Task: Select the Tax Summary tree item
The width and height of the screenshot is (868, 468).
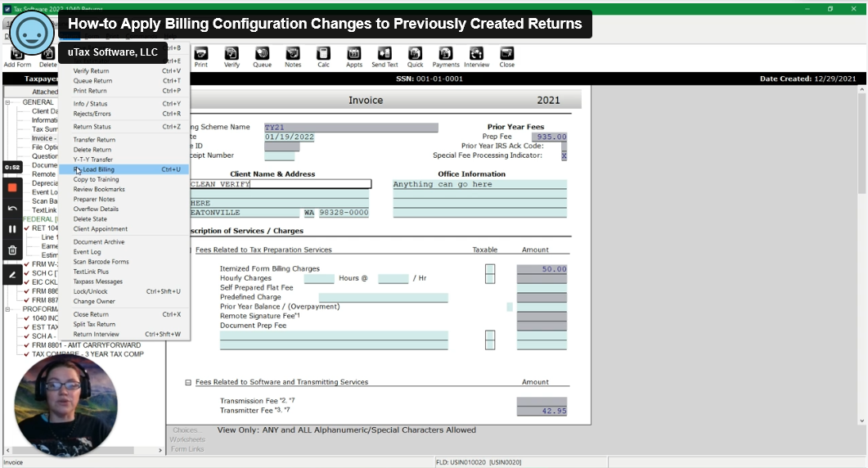Action: (45, 129)
